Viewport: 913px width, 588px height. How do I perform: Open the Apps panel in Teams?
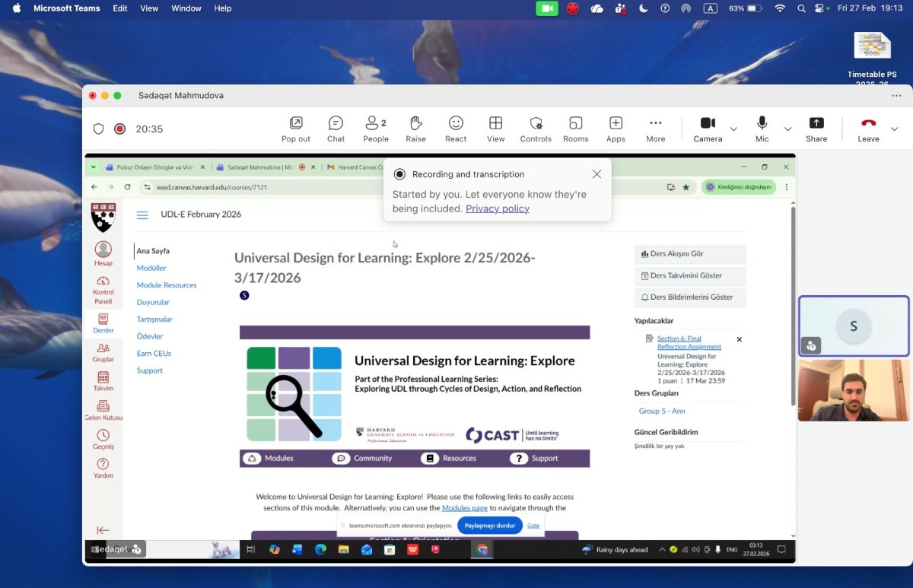point(616,129)
